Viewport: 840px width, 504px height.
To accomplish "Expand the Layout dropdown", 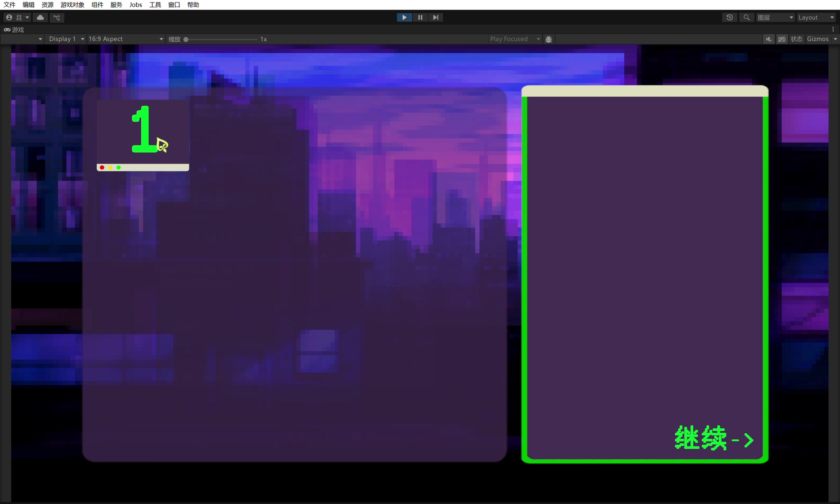I will click(815, 17).
